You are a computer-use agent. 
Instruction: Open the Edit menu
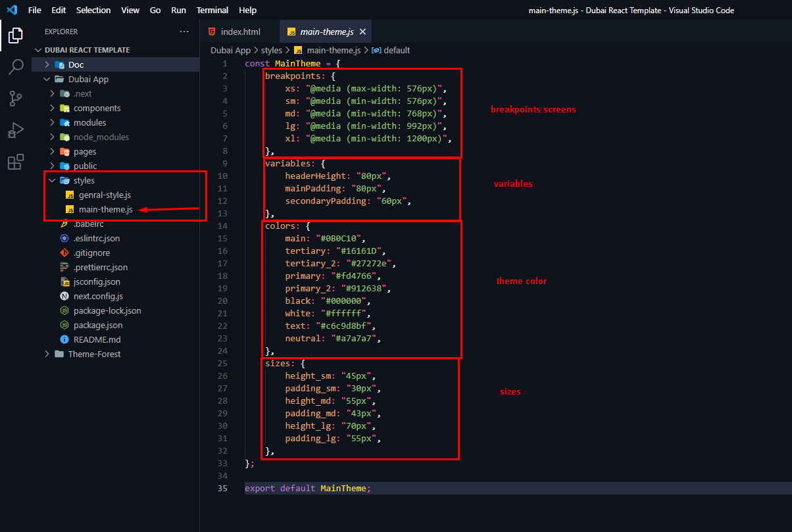tap(59, 10)
